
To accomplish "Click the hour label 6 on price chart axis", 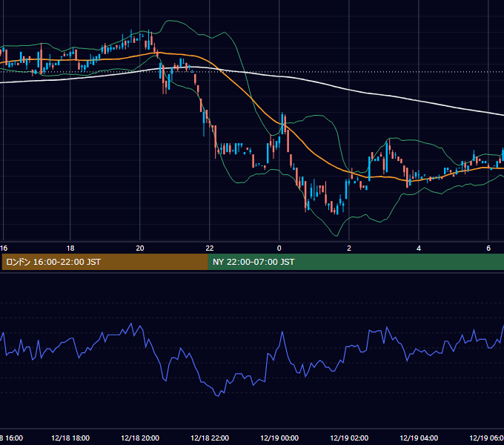I will (x=488, y=248).
